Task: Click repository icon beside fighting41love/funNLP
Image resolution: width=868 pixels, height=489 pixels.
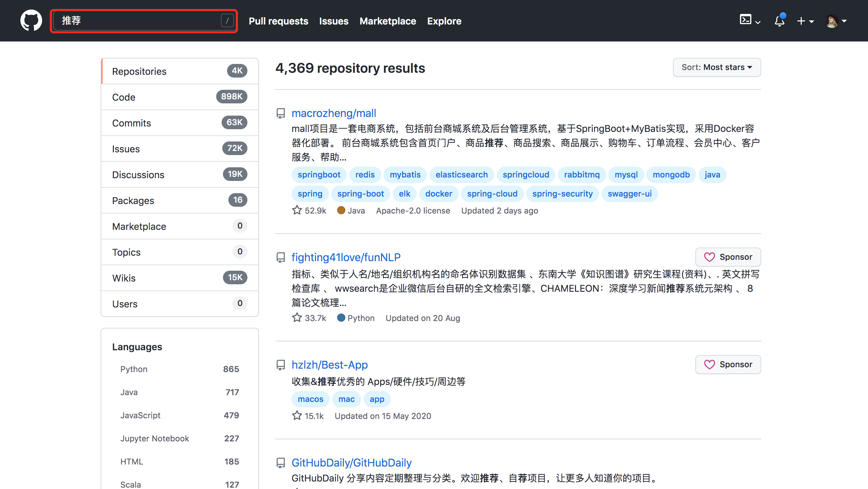Action: click(281, 257)
